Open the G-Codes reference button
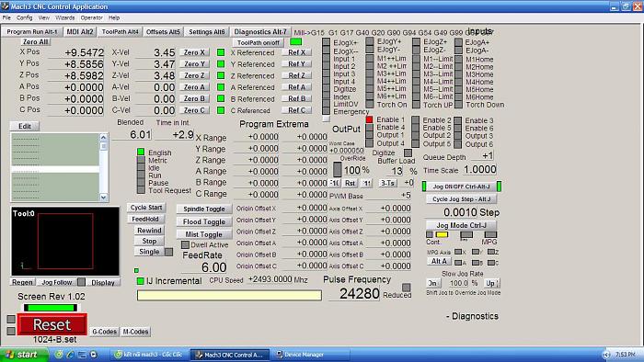 coord(104,332)
